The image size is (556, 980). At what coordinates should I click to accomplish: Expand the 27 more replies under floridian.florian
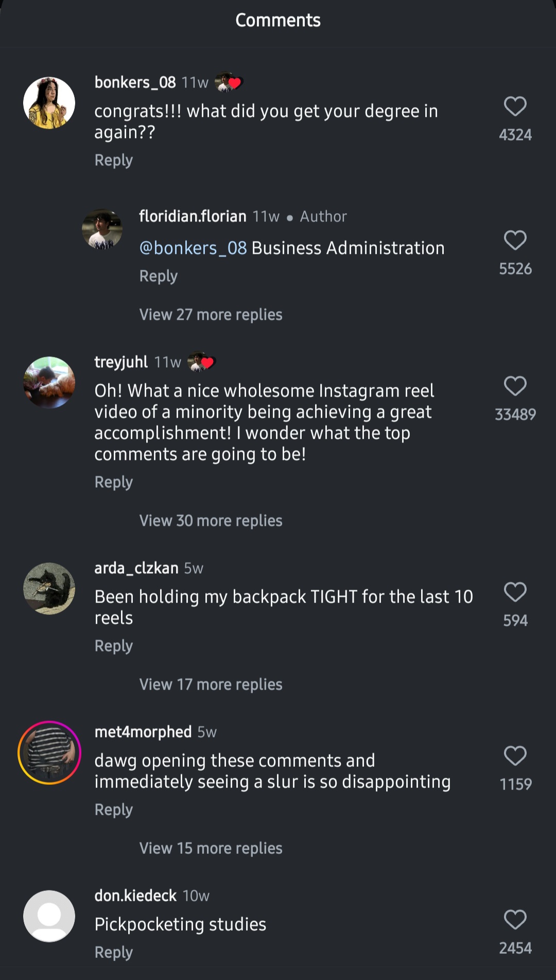[210, 314]
